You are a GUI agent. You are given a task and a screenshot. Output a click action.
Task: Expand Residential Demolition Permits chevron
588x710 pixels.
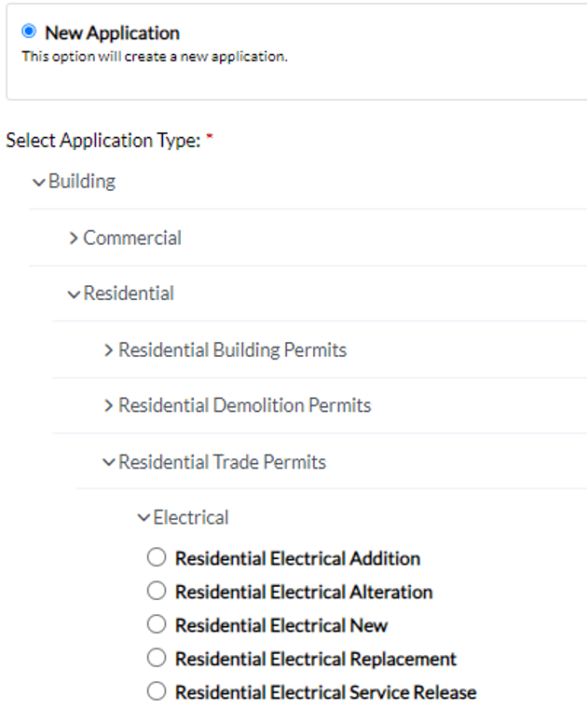[109, 406]
